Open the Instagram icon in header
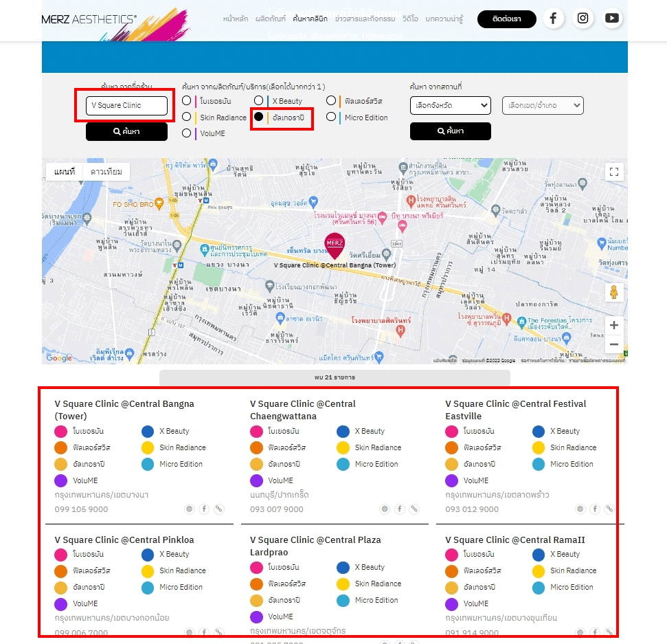Screen dimensions: 667x644 point(583,19)
